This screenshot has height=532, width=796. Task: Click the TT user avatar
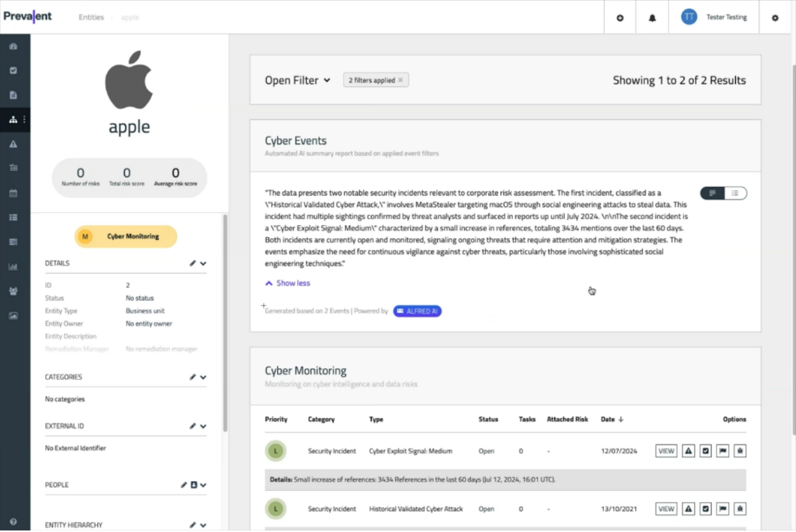pos(689,17)
